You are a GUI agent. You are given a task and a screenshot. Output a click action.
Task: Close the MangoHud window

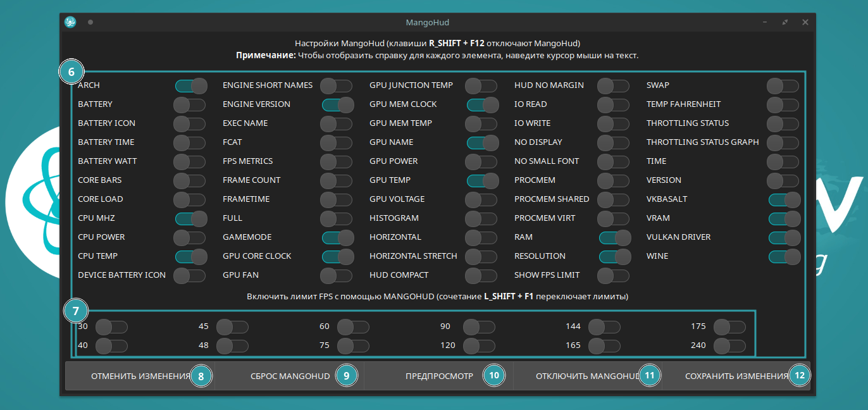pyautogui.click(x=805, y=22)
